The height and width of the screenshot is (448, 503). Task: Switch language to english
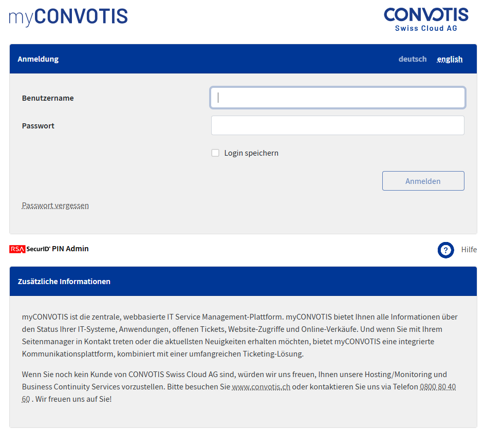pos(450,59)
